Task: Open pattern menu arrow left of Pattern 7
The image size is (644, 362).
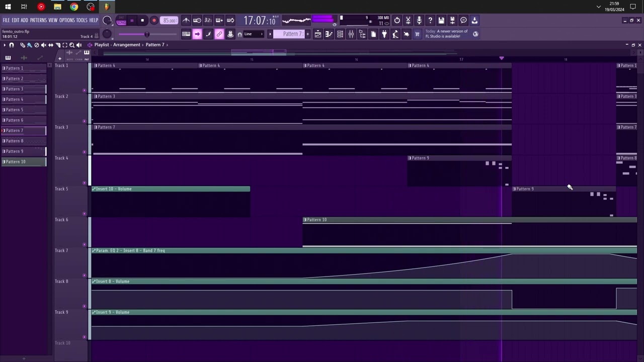Action: [x=270, y=34]
